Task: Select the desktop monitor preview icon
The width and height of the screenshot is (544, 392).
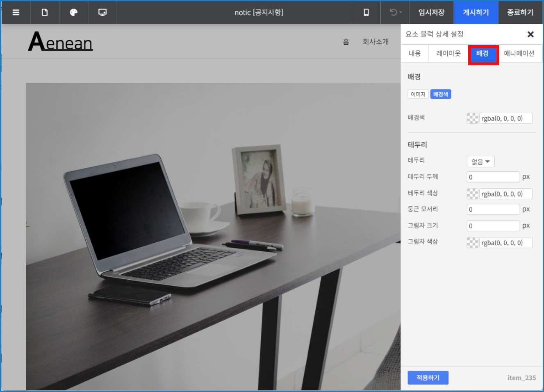Action: coord(102,12)
